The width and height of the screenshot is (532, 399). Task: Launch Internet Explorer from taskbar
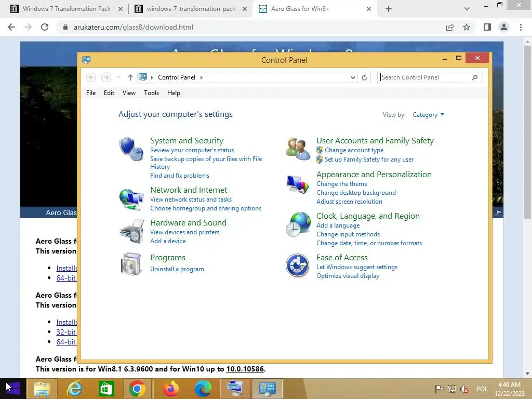point(74,389)
